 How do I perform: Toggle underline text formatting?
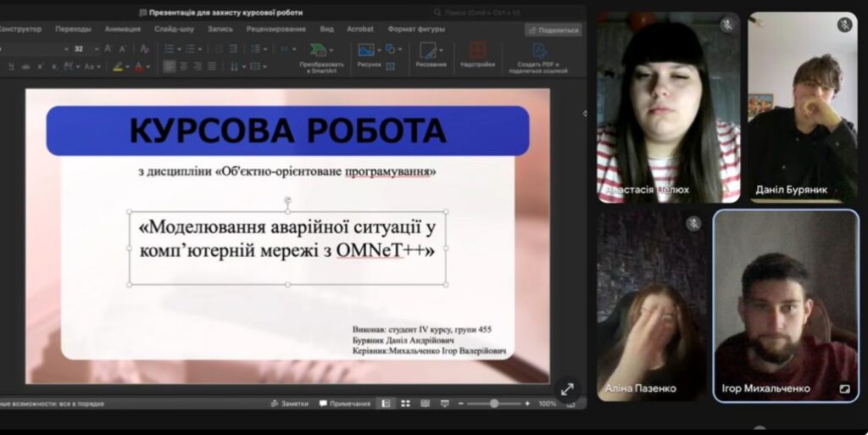click(x=12, y=67)
